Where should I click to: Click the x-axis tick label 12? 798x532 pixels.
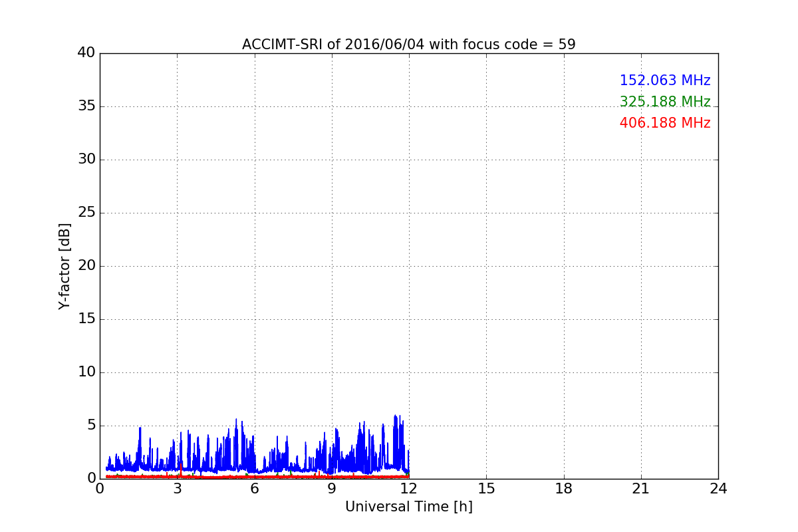409,489
